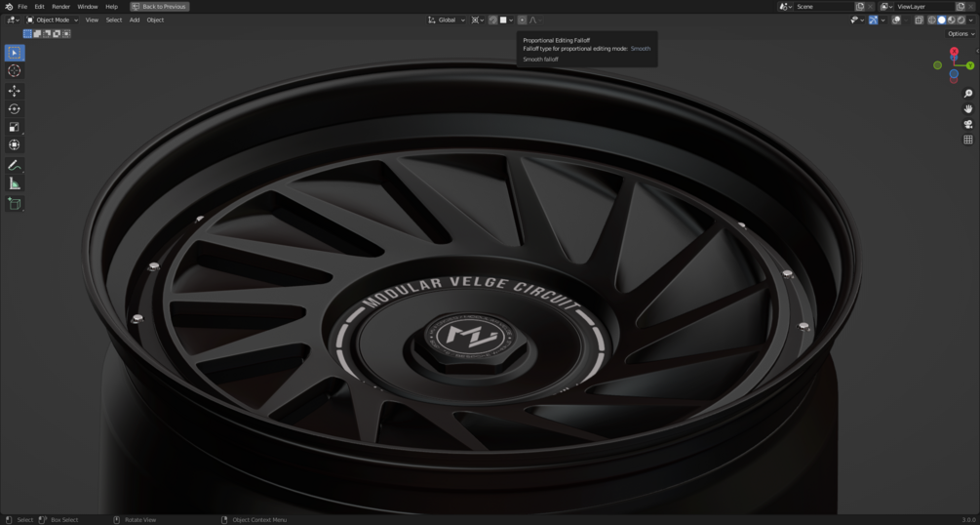
Task: Open the Global transform orientation dropdown
Action: [x=447, y=20]
